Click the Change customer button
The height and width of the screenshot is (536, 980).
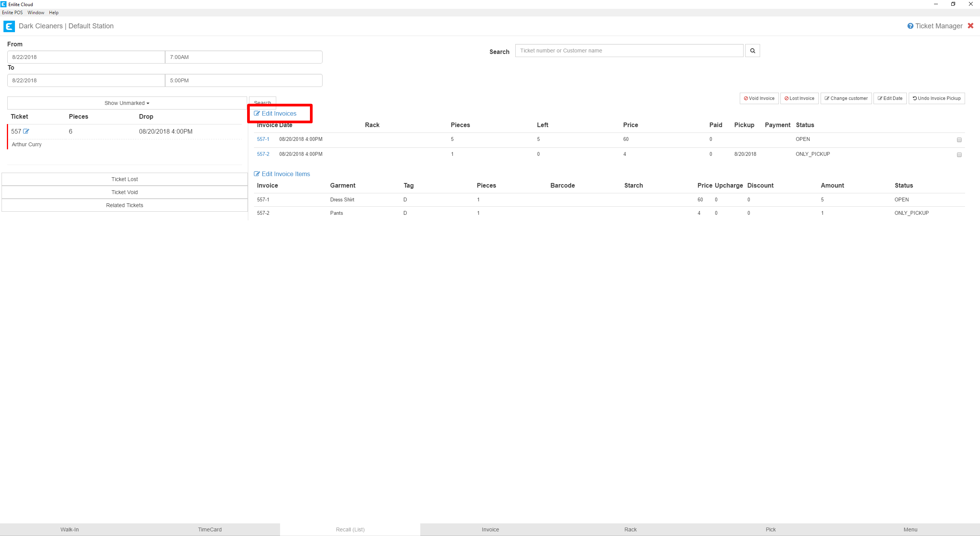pos(846,98)
